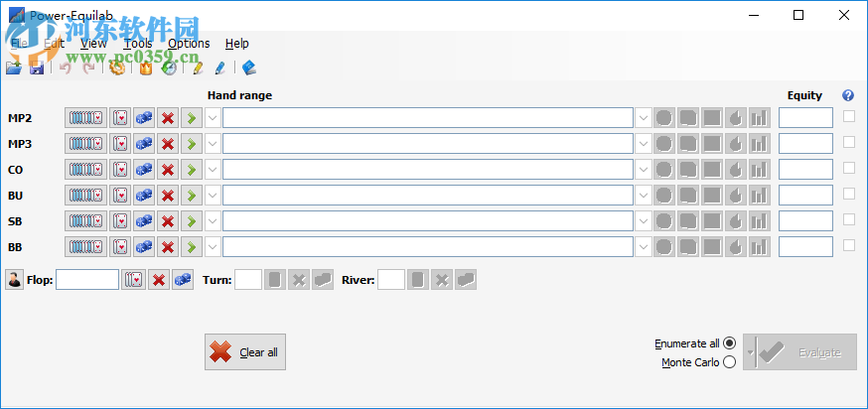Image resolution: width=868 pixels, height=409 pixels.
Task: Click the blue pen toolbar icon
Action: coord(219,68)
